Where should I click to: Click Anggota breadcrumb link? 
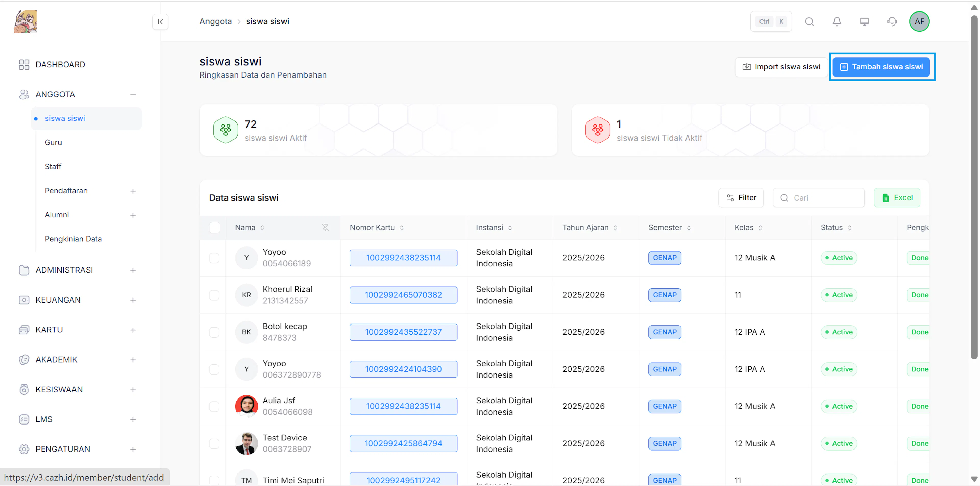click(x=216, y=21)
